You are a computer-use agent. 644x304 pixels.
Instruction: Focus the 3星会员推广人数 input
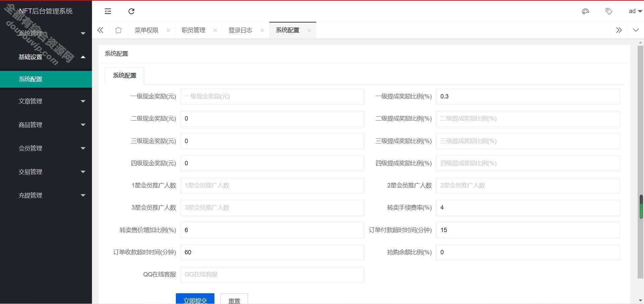[x=272, y=208]
